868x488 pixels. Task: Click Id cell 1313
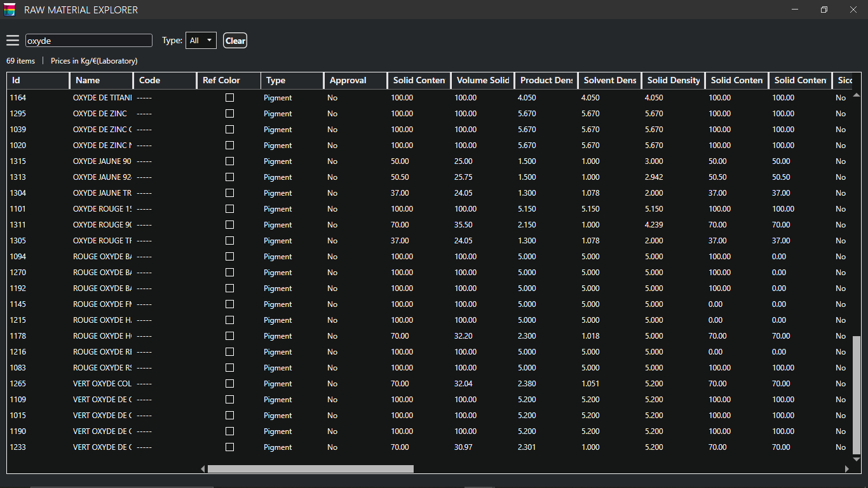[x=18, y=177]
